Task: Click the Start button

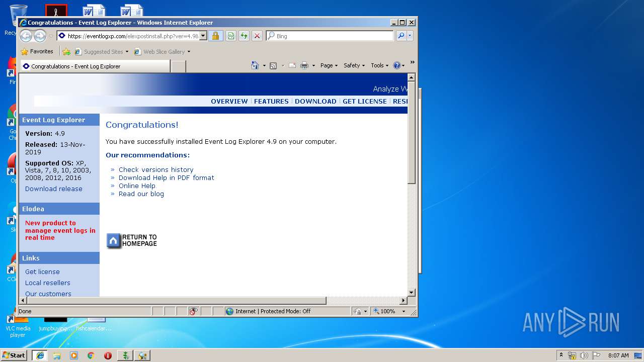Action: click(14, 355)
